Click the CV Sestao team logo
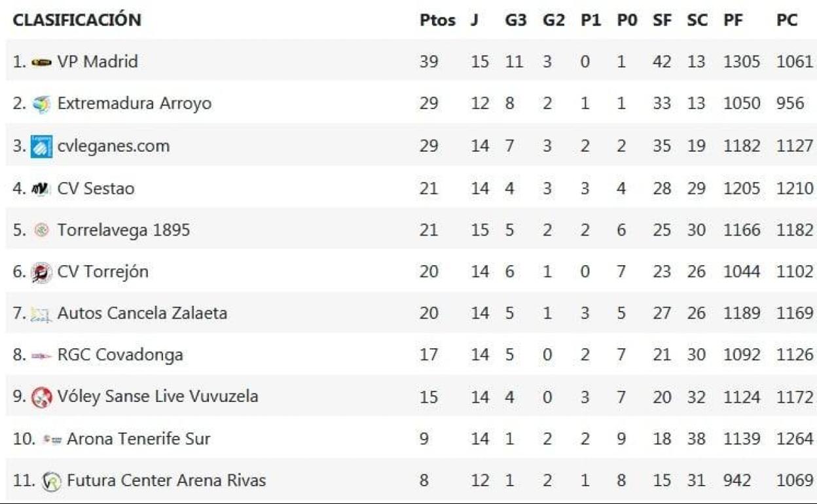This screenshot has height=504, width=817. click(41, 189)
